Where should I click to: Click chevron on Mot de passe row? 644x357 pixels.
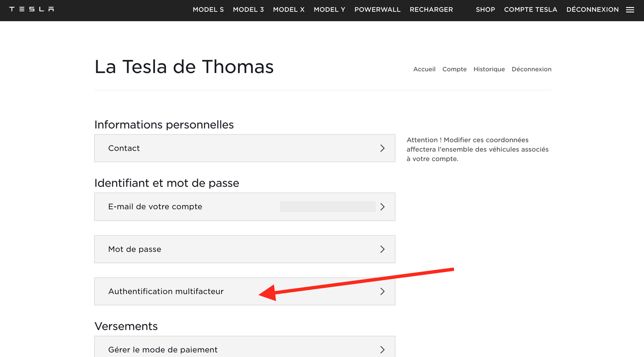click(x=382, y=249)
